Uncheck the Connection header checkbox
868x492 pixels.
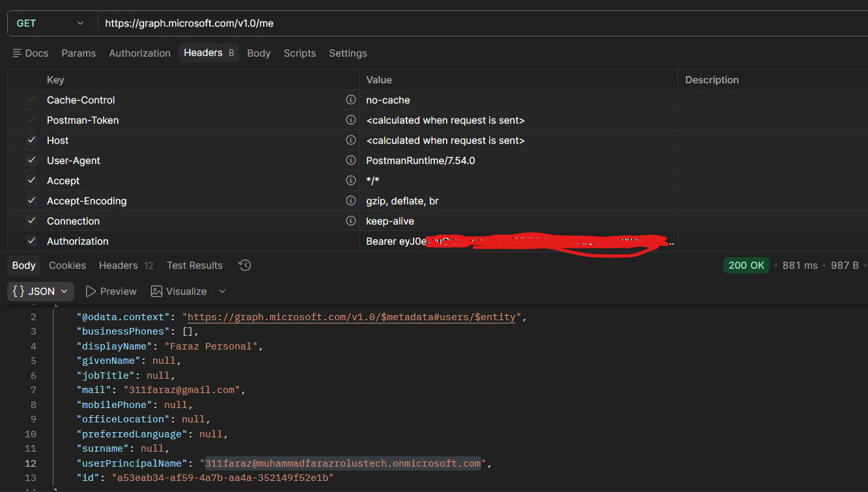[x=31, y=221]
